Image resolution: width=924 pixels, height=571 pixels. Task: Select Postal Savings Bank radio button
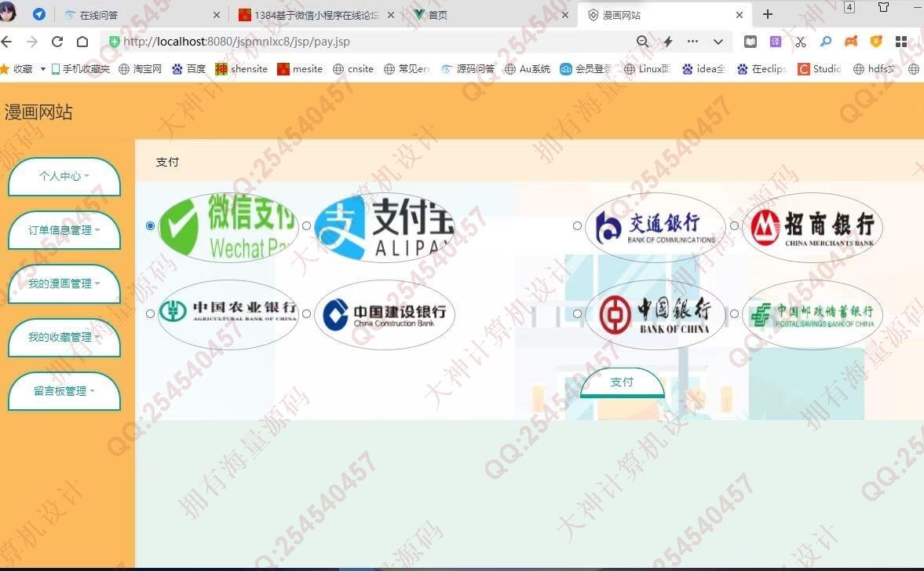pyautogui.click(x=734, y=313)
